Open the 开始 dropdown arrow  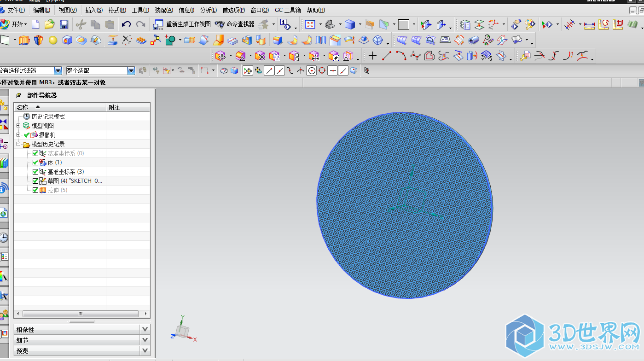(x=26, y=24)
